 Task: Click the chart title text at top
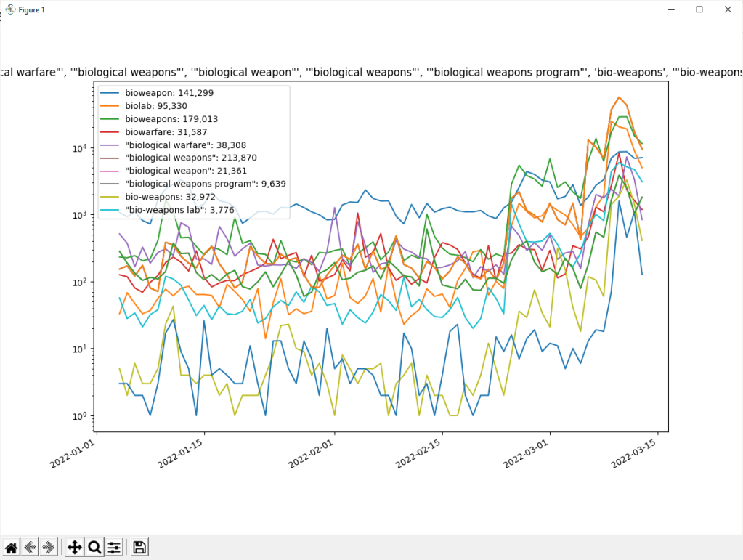[x=371, y=72]
